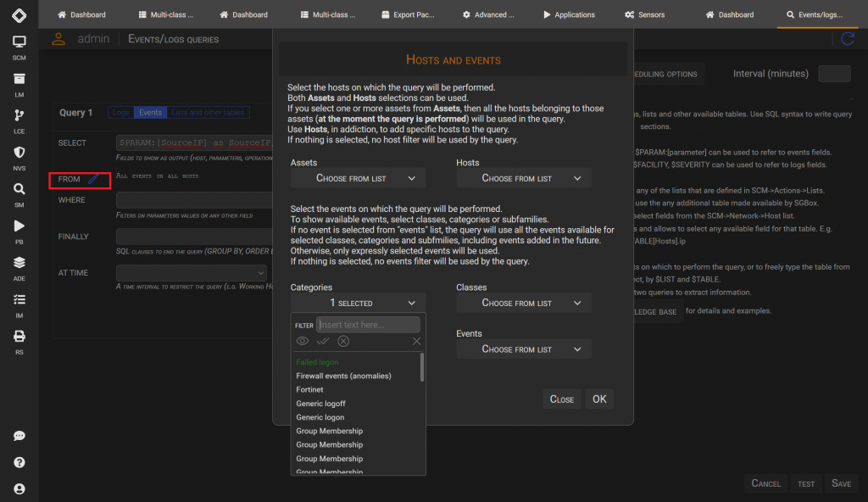The height and width of the screenshot is (502, 868).
Task: Switch to the first Multi-class tab
Action: (x=166, y=14)
